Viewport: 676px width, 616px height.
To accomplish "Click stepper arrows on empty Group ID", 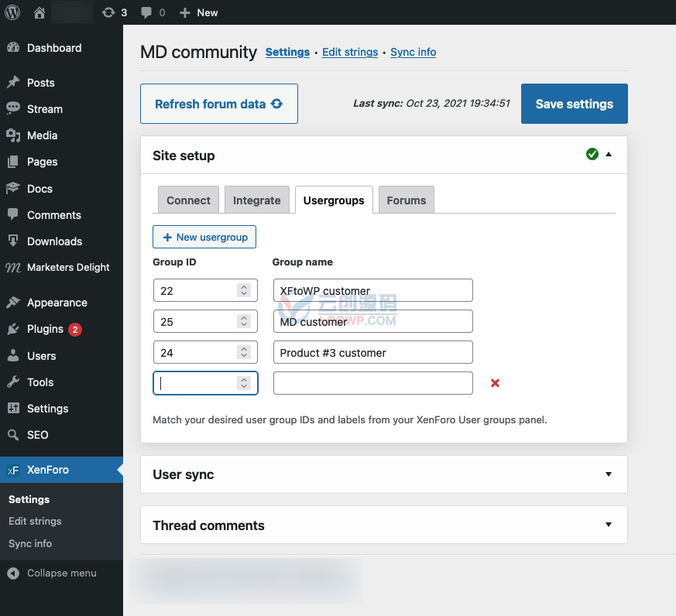I will [x=244, y=383].
